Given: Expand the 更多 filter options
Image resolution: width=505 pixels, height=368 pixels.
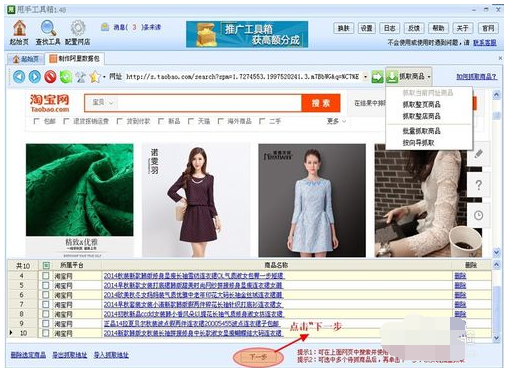Looking at the screenshot, I should point(336,121).
